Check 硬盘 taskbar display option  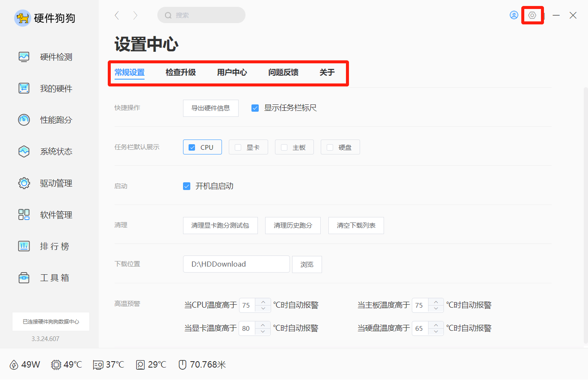point(330,147)
